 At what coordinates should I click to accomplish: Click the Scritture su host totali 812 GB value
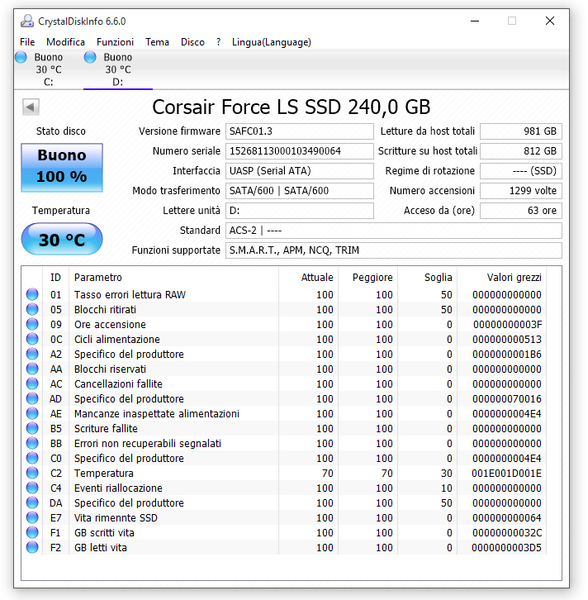click(x=521, y=151)
